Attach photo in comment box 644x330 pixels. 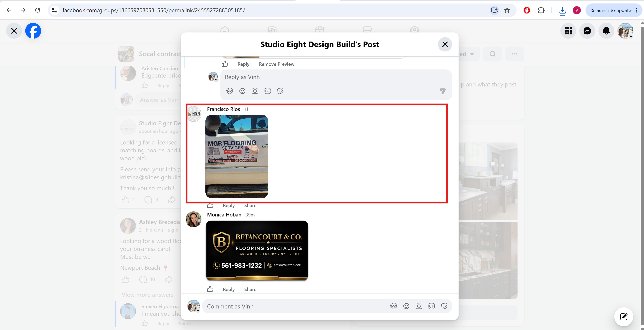[x=419, y=306]
